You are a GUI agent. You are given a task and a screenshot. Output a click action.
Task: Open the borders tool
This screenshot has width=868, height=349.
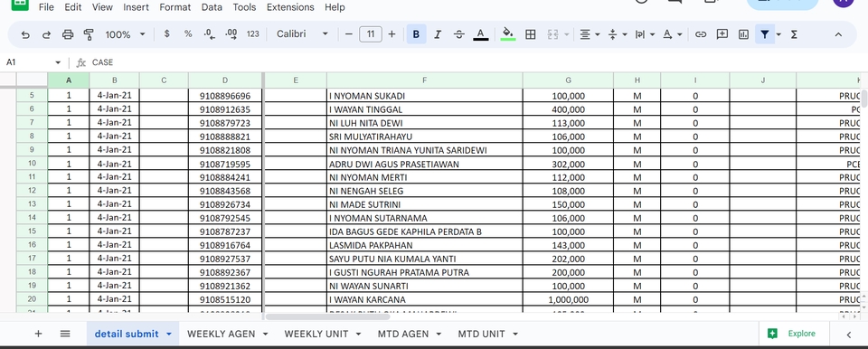click(x=531, y=34)
